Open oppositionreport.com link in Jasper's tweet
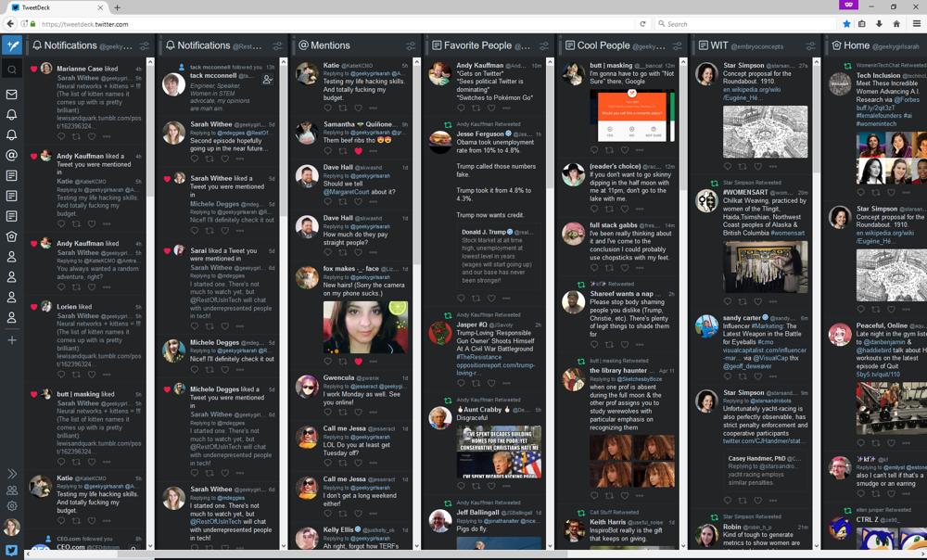The height and width of the screenshot is (560, 927). pyautogui.click(x=495, y=369)
